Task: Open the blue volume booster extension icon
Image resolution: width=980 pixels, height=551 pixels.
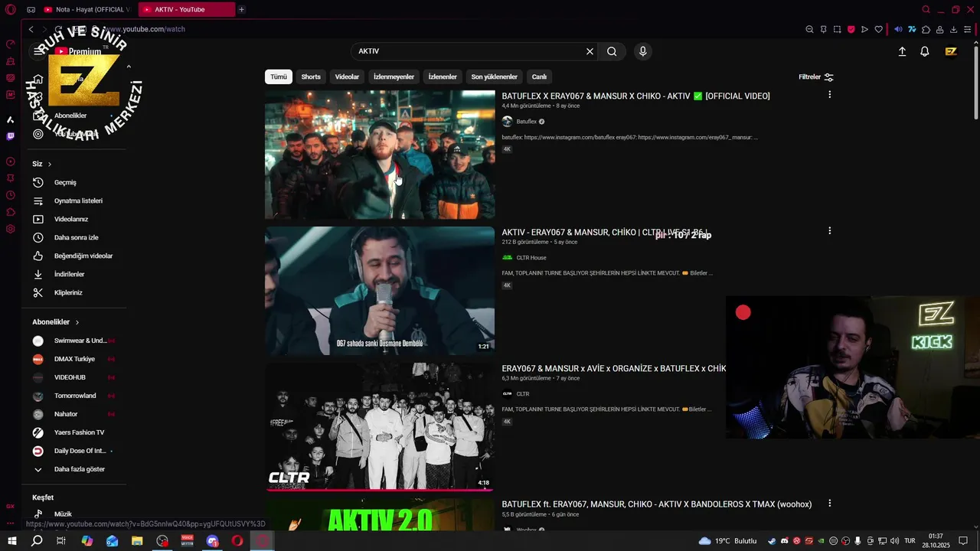Action: pos(898,29)
